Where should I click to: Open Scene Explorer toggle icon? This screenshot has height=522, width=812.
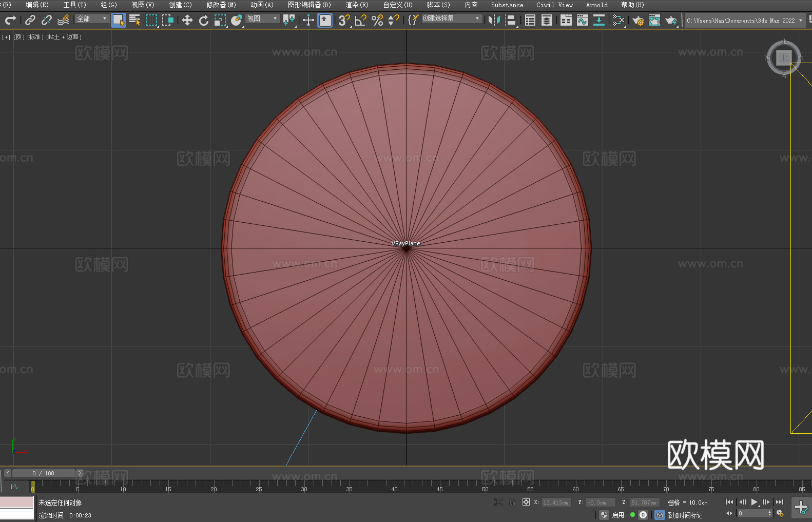[x=530, y=20]
